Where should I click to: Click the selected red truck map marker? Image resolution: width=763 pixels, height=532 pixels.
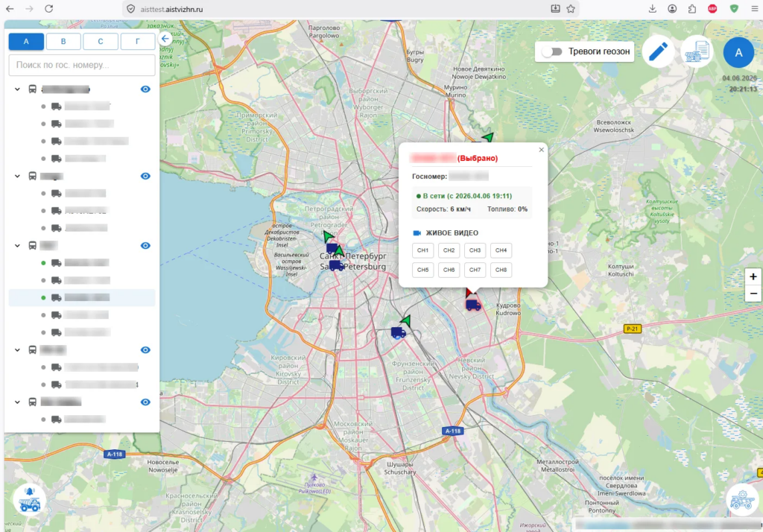click(x=473, y=305)
